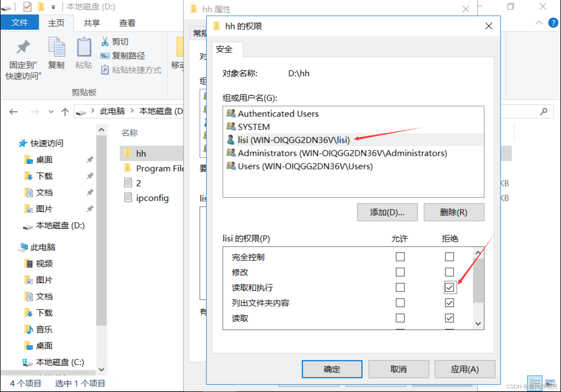Check 允许 for 完全控制 permission

point(400,257)
